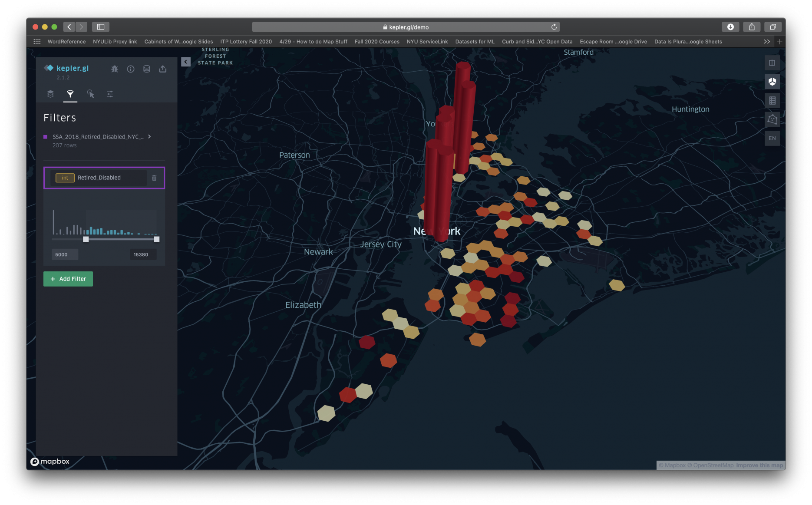Click the kepler.gl/demo address bar
The height and width of the screenshot is (505, 812).
406,27
